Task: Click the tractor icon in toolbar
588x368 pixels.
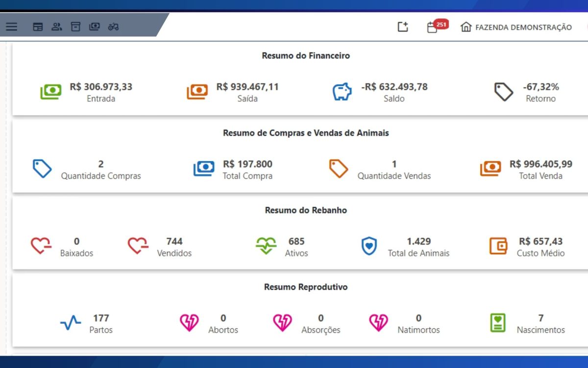Action: (x=113, y=26)
